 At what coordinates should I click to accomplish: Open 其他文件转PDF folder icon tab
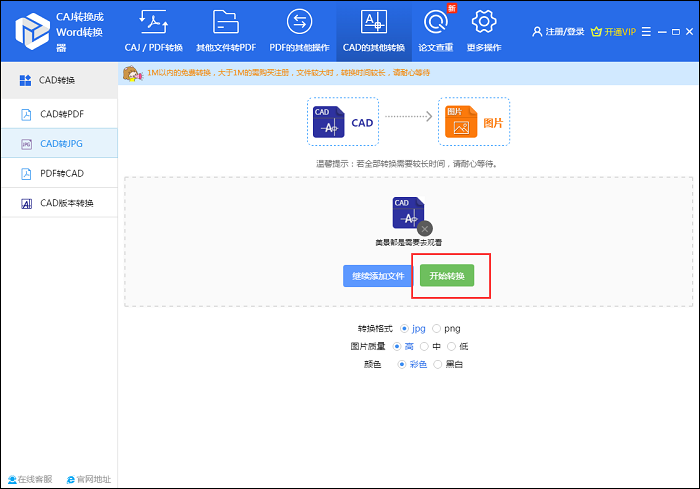[x=226, y=29]
